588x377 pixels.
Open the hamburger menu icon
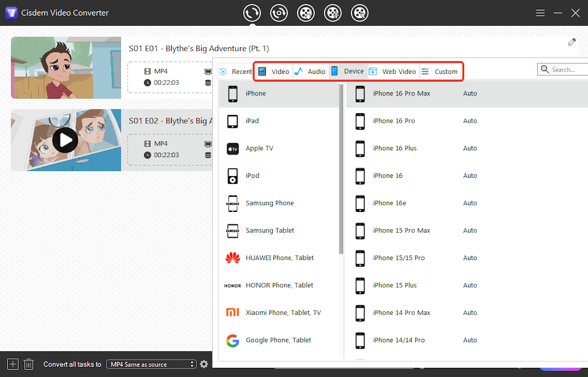(x=540, y=12)
